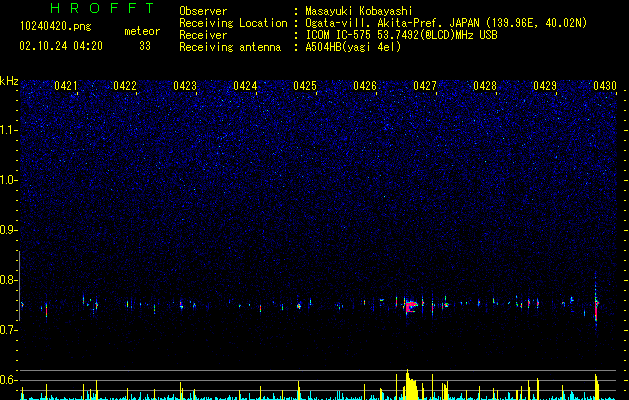The width and height of the screenshot is (629, 400).
Task: Click the Receiving Location label
Action: click(x=233, y=23)
